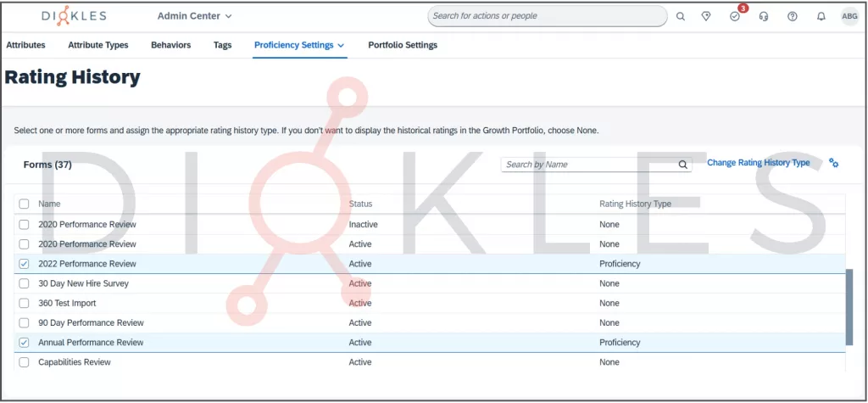The image size is (868, 403).
Task: Click the ABG user avatar
Action: 849,16
